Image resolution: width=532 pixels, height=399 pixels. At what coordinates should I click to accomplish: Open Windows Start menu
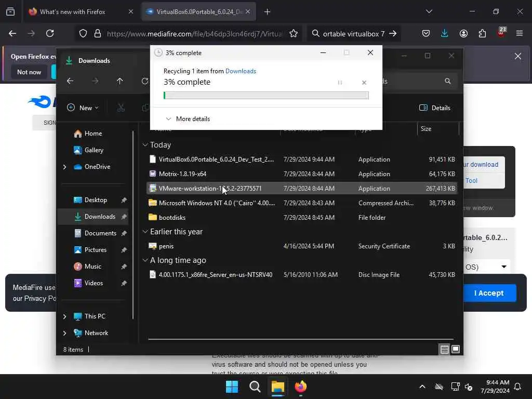(232, 387)
